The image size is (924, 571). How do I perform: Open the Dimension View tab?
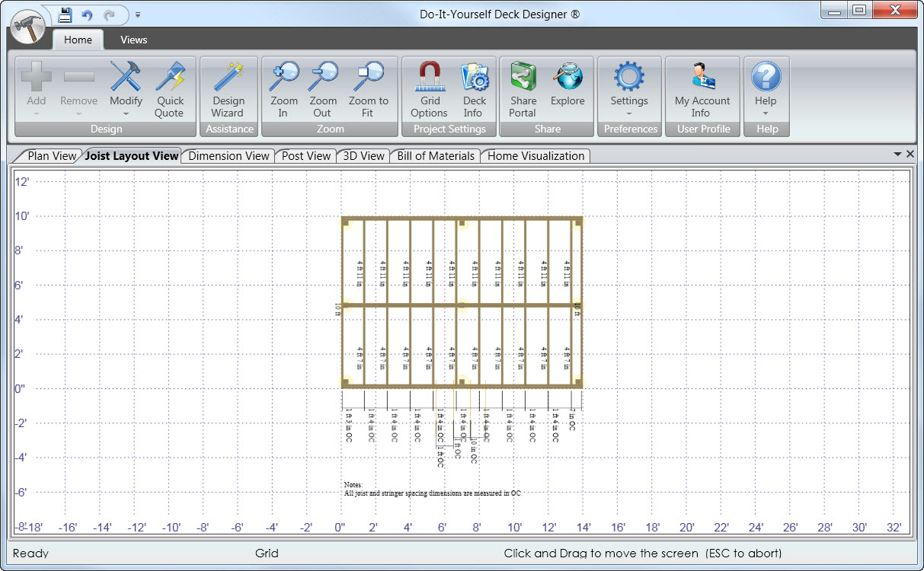tap(229, 156)
